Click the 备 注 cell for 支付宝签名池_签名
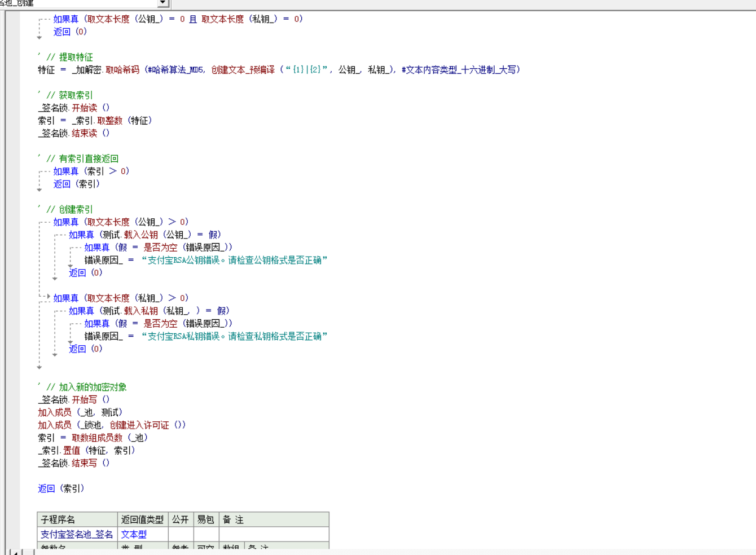The image size is (756, 555). point(274,534)
